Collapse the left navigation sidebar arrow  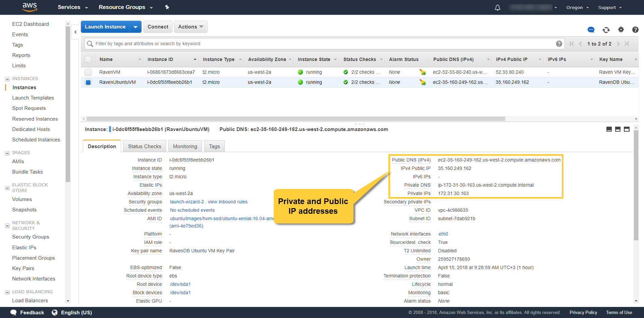coord(75,32)
